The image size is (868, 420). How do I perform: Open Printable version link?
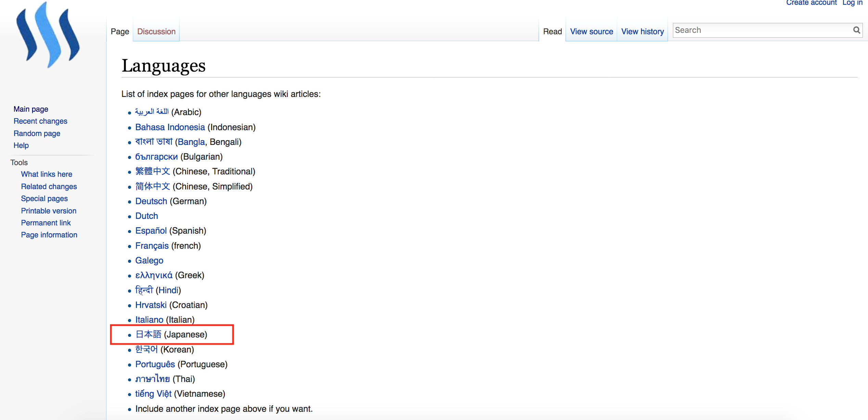pyautogui.click(x=49, y=211)
